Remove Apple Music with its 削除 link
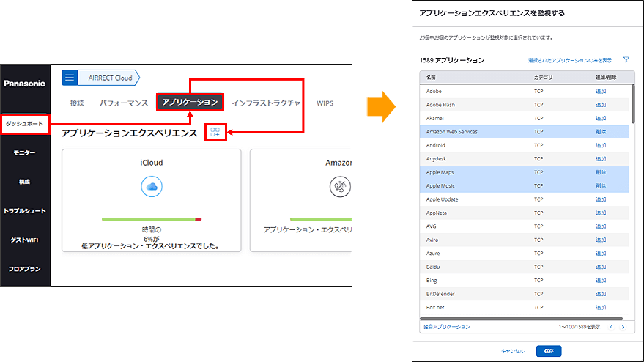This screenshot has width=644, height=362. [x=601, y=186]
